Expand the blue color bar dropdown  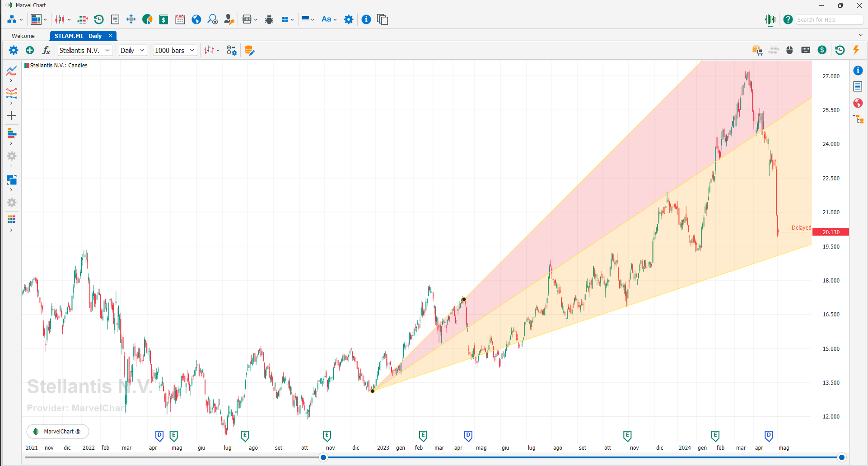click(313, 20)
